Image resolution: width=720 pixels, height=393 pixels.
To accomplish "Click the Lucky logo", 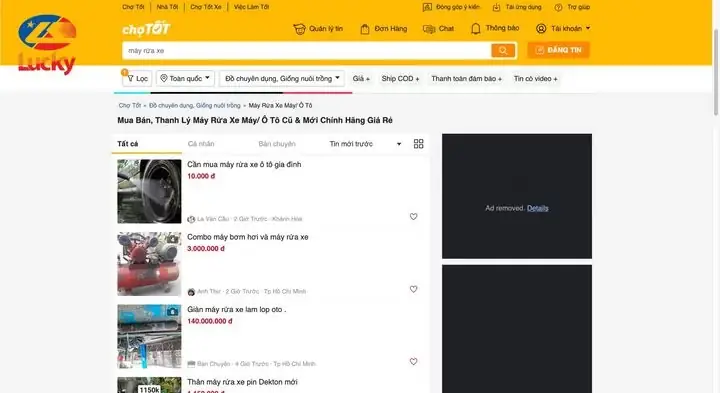I will (x=47, y=45).
